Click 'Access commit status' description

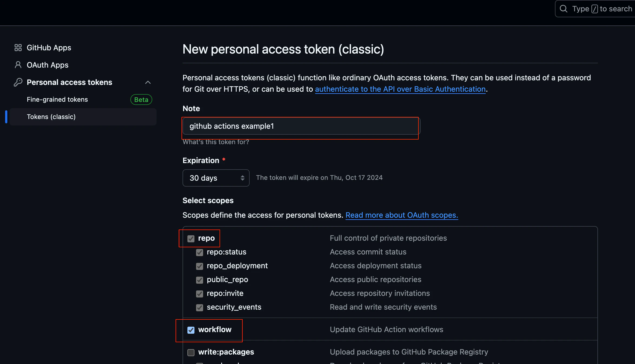tap(368, 252)
